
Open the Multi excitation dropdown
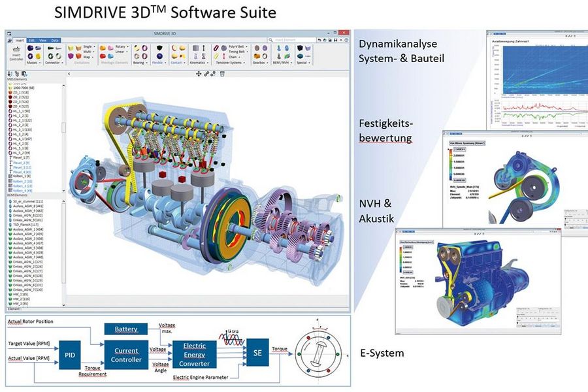(89, 52)
